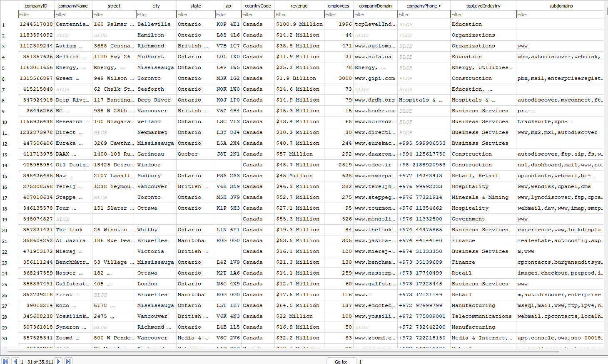608x364 pixels.
Task: Click the city column header
Action: (x=156, y=6)
